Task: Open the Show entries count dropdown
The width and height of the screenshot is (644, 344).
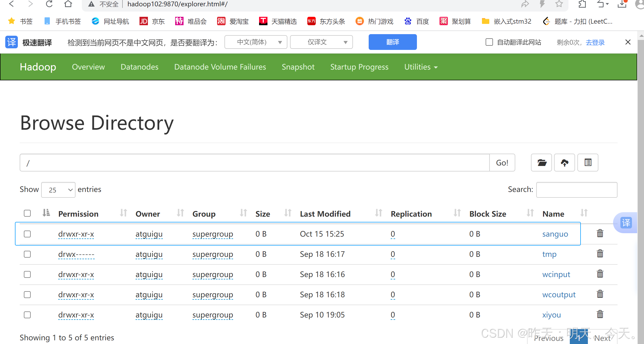Action: (x=58, y=190)
